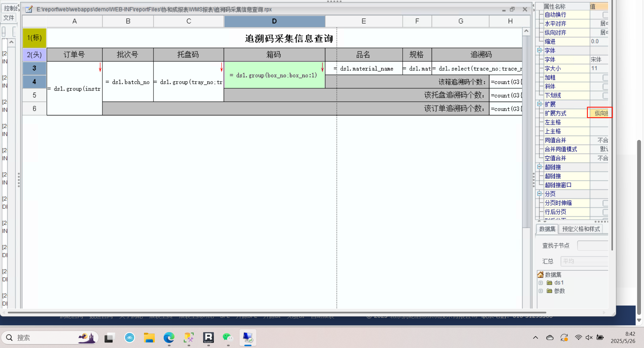Viewport: 644px width, 348px height.
Task: Switch to the 预定义格和样式 tab
Action: click(x=581, y=229)
